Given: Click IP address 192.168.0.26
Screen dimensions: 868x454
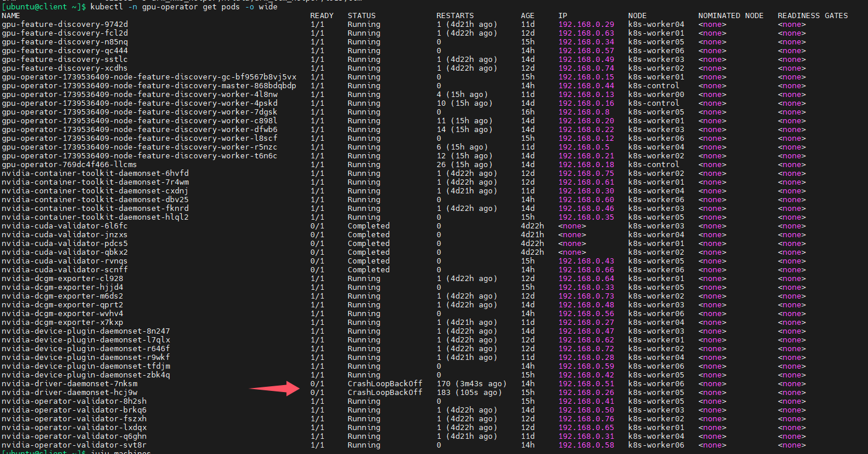Looking at the screenshot, I should coord(586,392).
